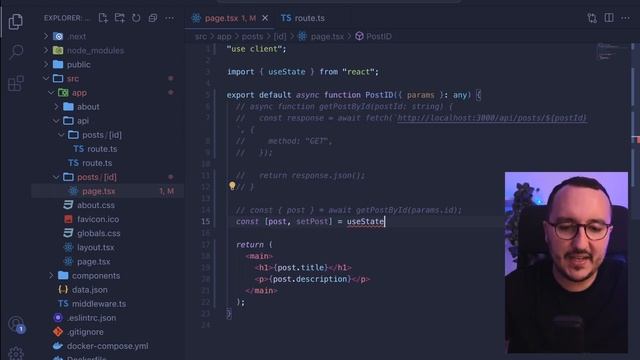Click [id] in the breadcrumb
This screenshot has width=640, height=360.
coord(280,36)
